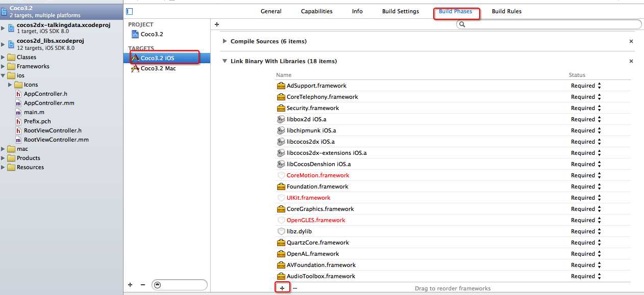Expand the Compile Sources phase

tap(225, 41)
